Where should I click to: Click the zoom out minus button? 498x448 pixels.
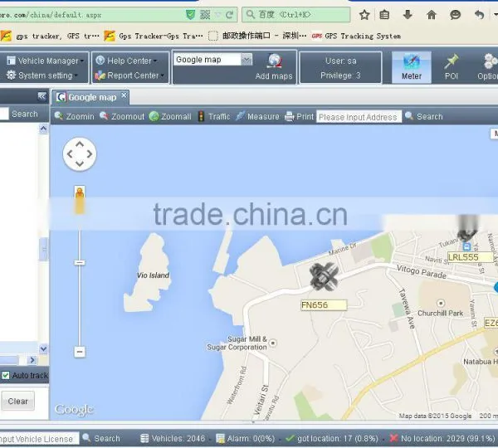[80, 352]
